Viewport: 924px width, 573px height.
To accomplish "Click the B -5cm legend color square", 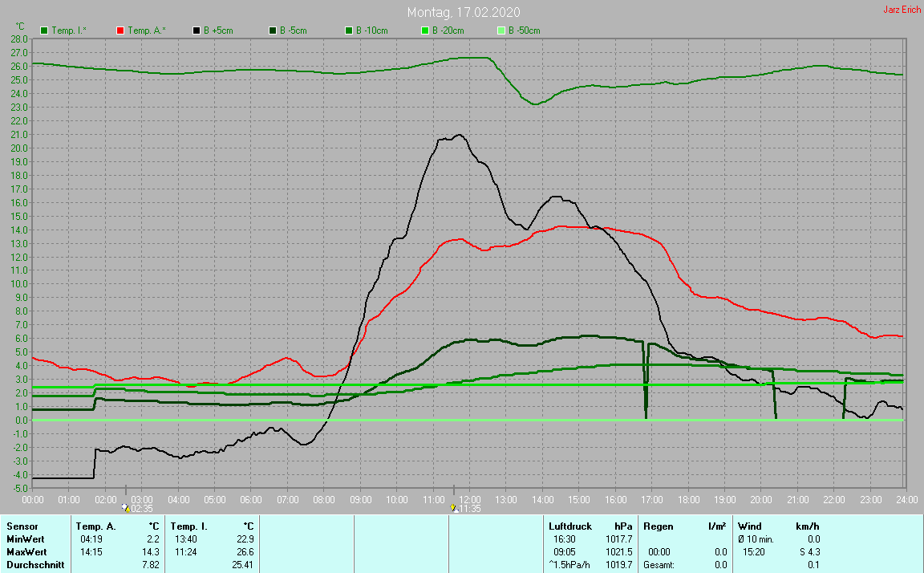I will coord(272,30).
